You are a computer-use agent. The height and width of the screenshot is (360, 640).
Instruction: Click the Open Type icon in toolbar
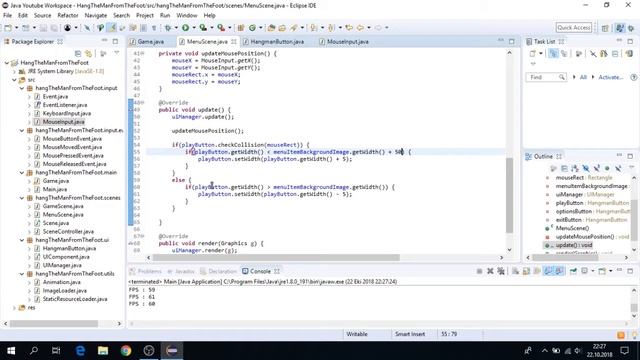[x=271, y=28]
